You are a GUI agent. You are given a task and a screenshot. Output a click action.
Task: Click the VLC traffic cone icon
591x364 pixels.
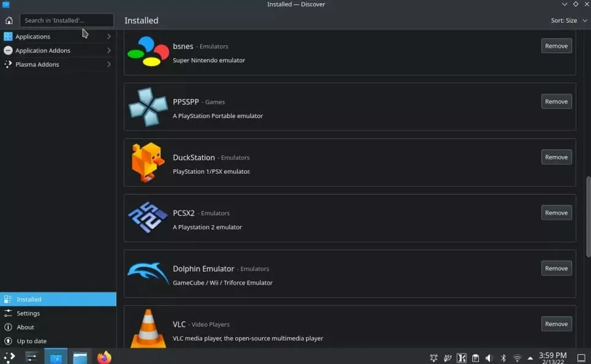click(x=148, y=328)
